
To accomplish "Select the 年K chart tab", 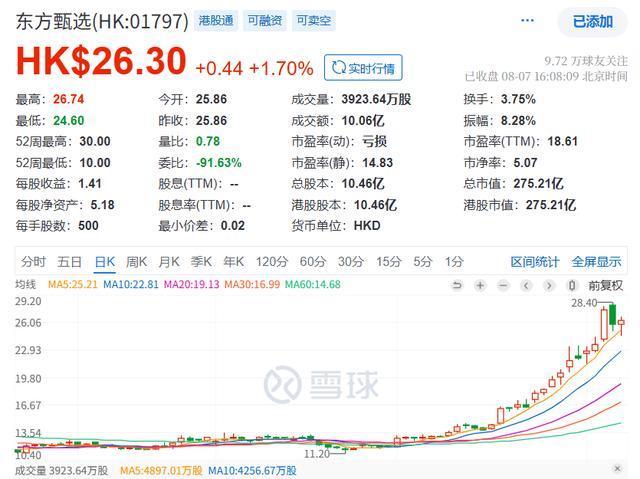I will (233, 262).
